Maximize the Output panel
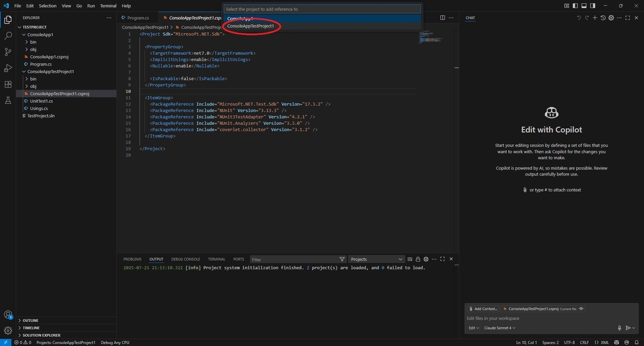 443,259
